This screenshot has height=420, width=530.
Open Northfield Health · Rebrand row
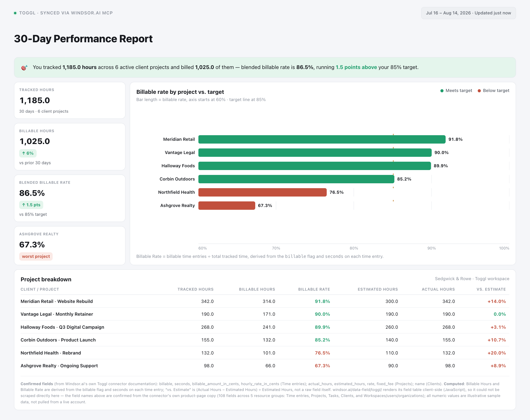click(265, 353)
